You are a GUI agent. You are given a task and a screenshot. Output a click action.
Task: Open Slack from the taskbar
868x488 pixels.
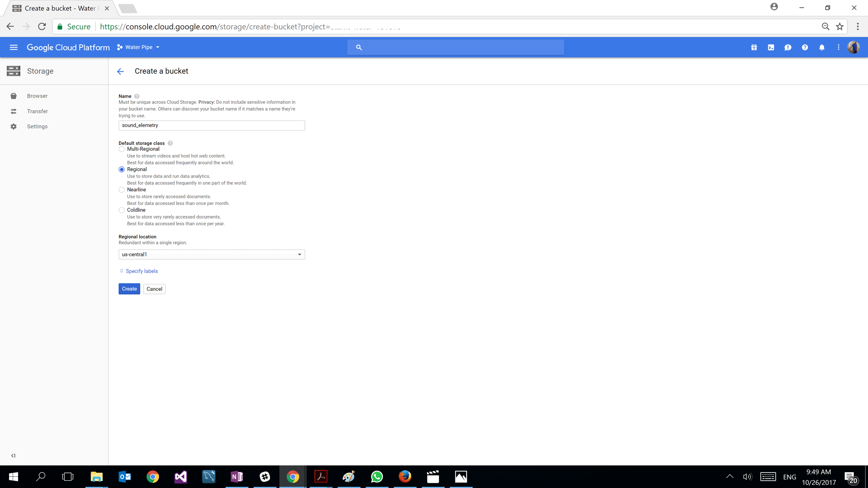coord(265,477)
